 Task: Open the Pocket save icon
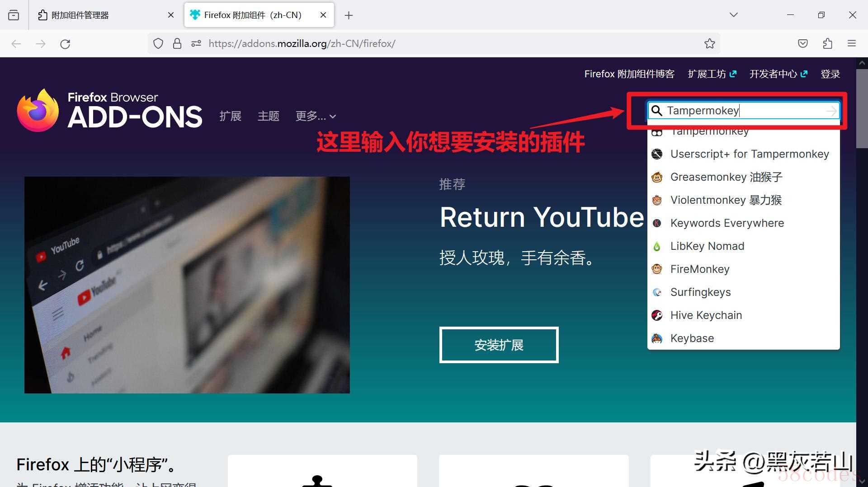pyautogui.click(x=803, y=44)
